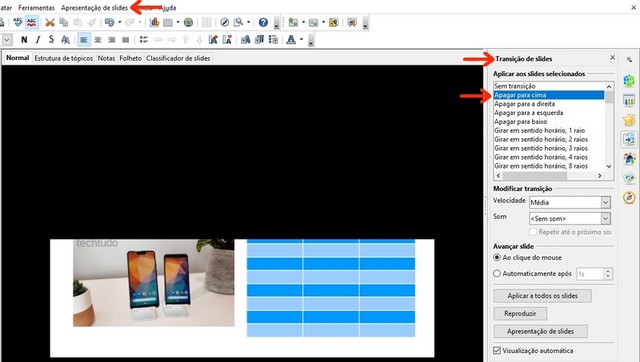This screenshot has height=362, width=640.
Task: Switch to 'Estrutura de tópicos' tab
Action: (64, 58)
